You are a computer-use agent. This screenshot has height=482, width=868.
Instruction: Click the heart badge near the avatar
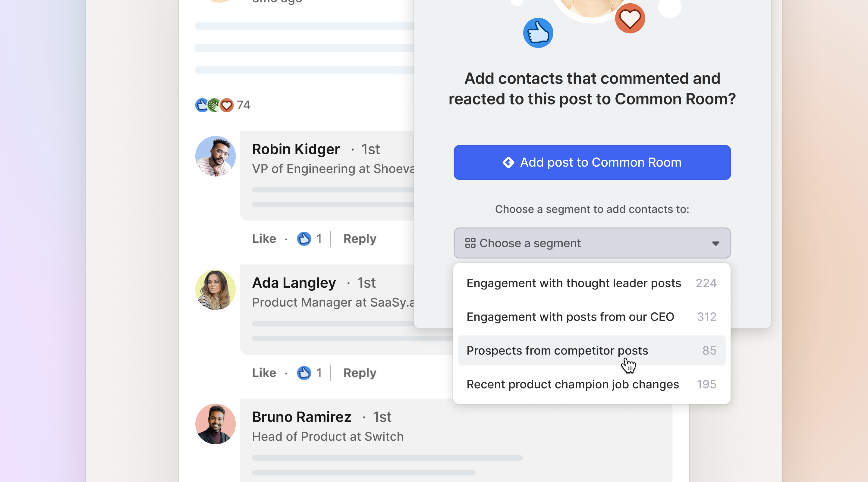tap(630, 18)
